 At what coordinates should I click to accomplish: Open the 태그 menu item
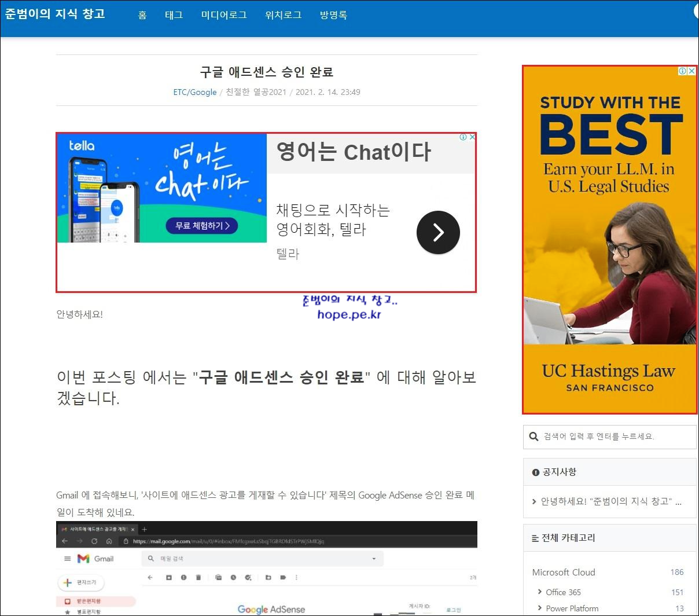pyautogui.click(x=174, y=15)
